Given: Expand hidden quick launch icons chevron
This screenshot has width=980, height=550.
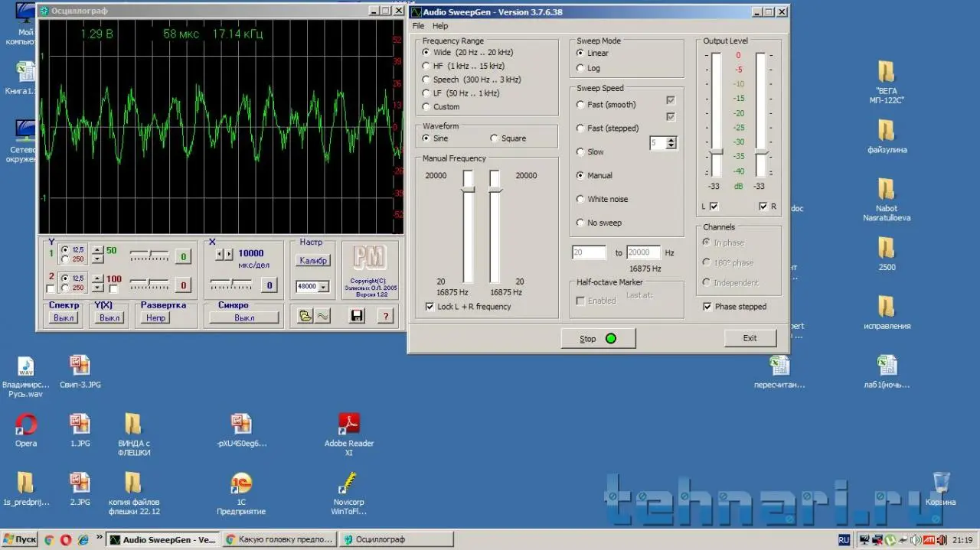Looking at the screenshot, I should tap(99, 539).
